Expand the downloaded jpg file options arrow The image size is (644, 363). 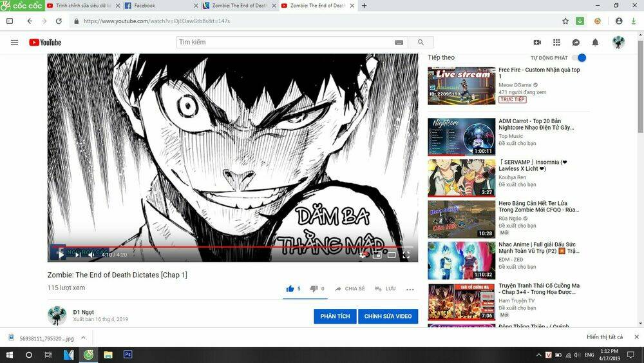click(x=83, y=337)
